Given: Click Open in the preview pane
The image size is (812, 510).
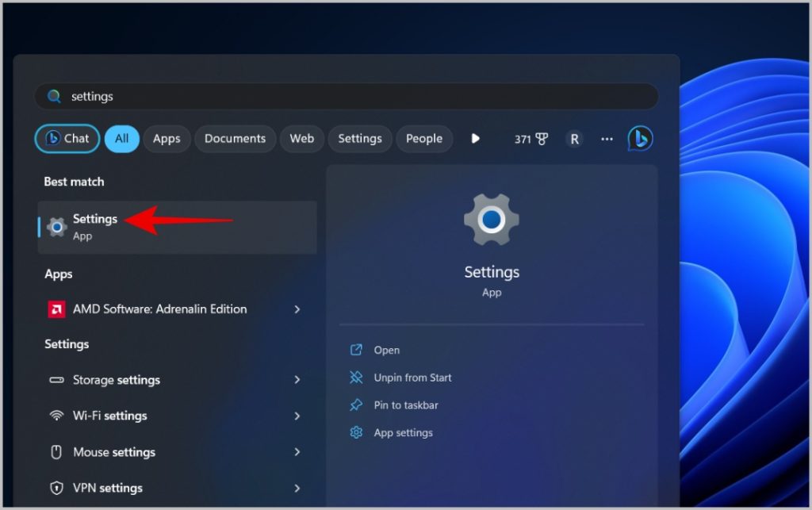Looking at the screenshot, I should 387,350.
